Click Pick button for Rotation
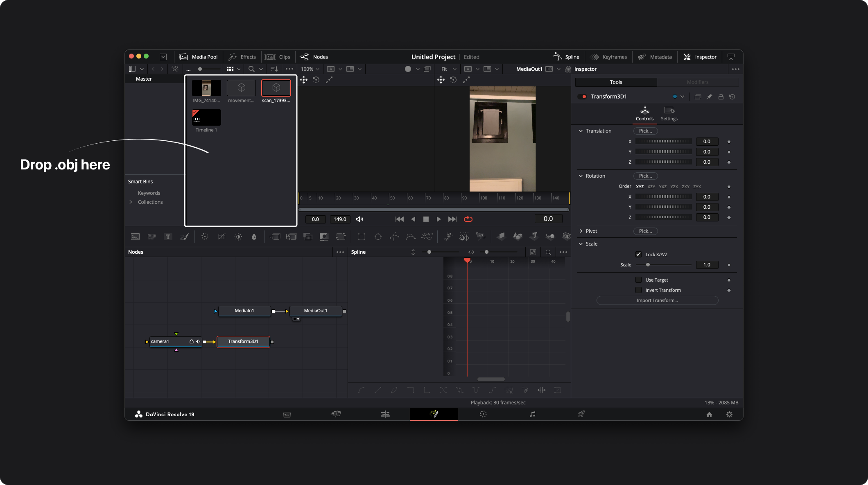Screen dimensions: 868x485 645,176
